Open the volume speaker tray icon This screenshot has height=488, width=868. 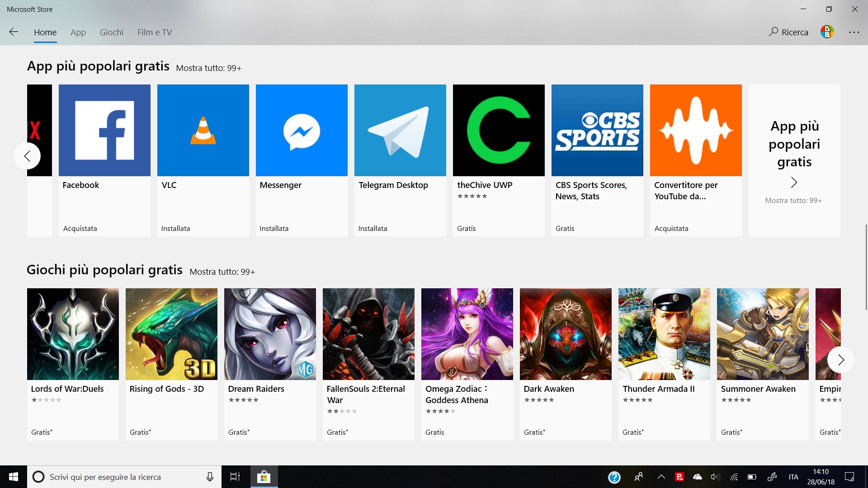coord(715,477)
